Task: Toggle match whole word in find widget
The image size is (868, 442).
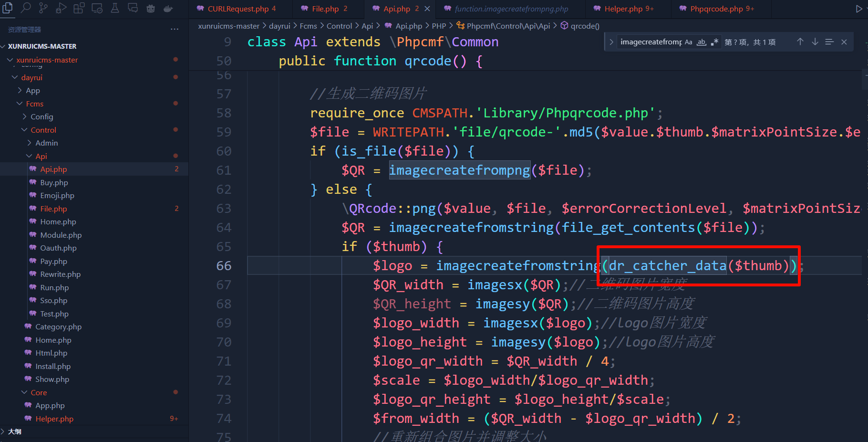Action: 701,42
